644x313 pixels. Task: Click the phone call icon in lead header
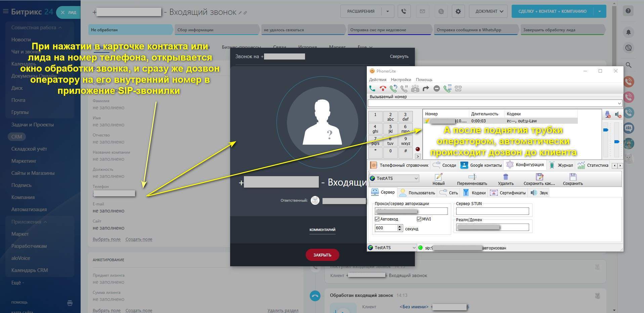pyautogui.click(x=404, y=11)
